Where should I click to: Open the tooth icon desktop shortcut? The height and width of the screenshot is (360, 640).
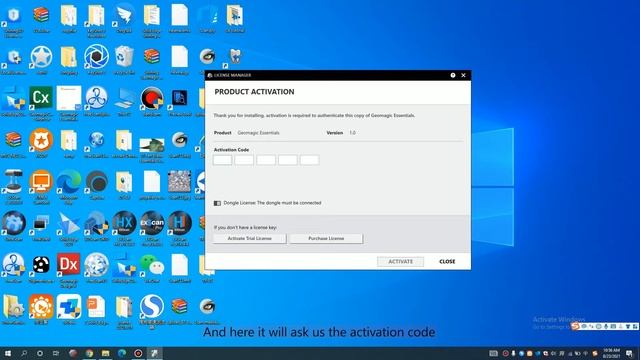[235, 56]
